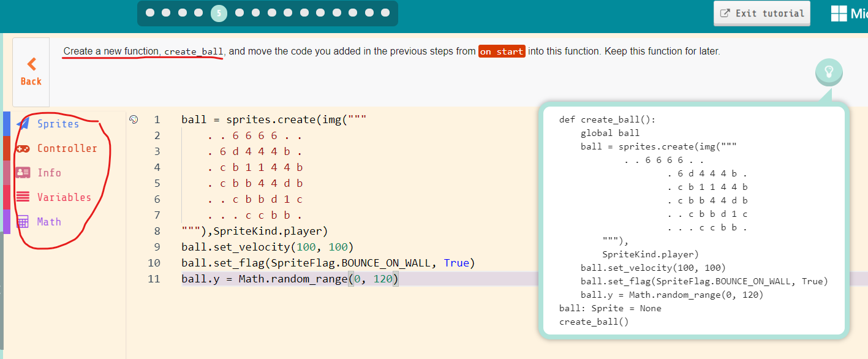Select step 5 in the tutorial progress dots
Screen dimensions: 868x359
click(219, 12)
